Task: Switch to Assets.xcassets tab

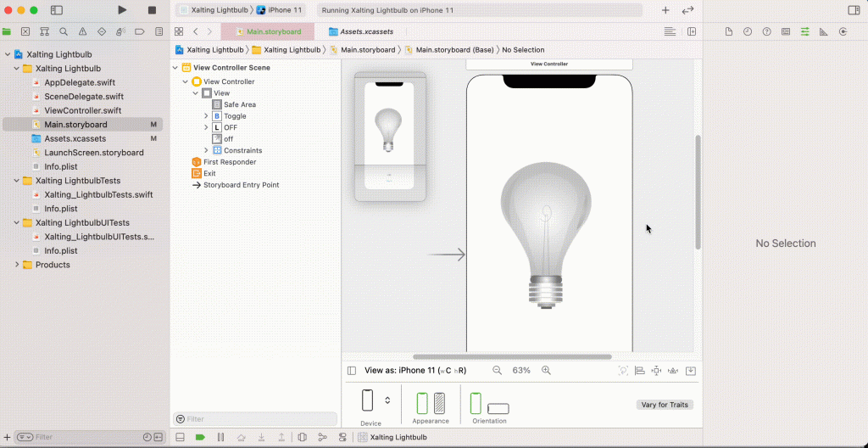Action: pyautogui.click(x=361, y=31)
